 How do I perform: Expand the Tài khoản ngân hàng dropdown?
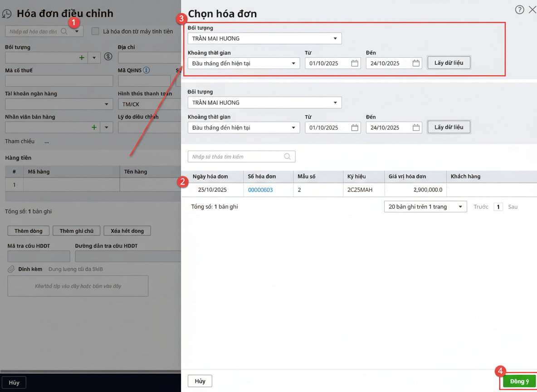[107, 104]
